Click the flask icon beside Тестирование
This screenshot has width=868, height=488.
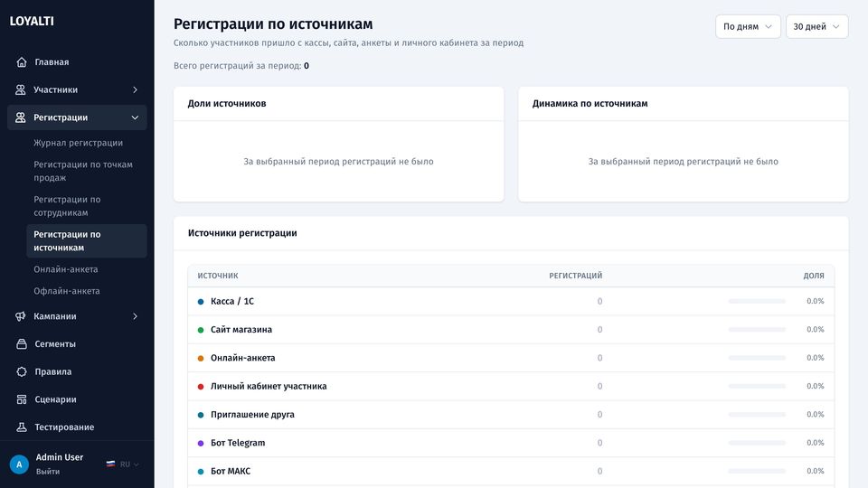pos(22,427)
